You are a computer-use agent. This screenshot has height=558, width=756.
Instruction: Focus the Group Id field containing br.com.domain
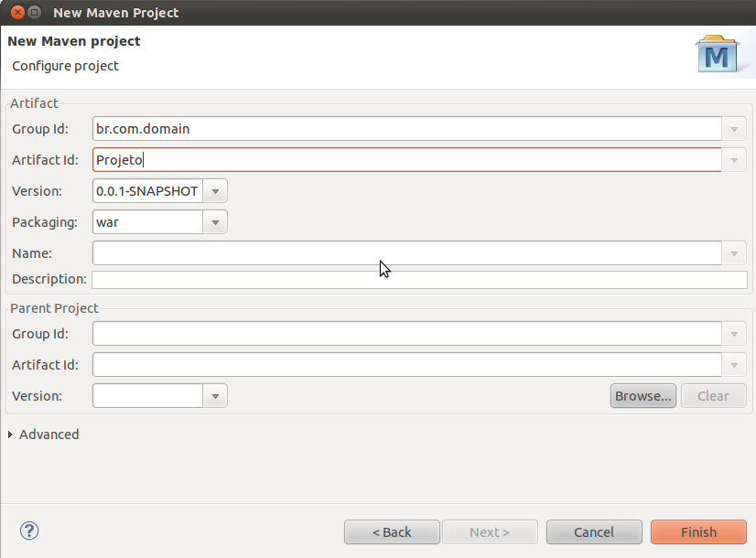click(x=407, y=129)
